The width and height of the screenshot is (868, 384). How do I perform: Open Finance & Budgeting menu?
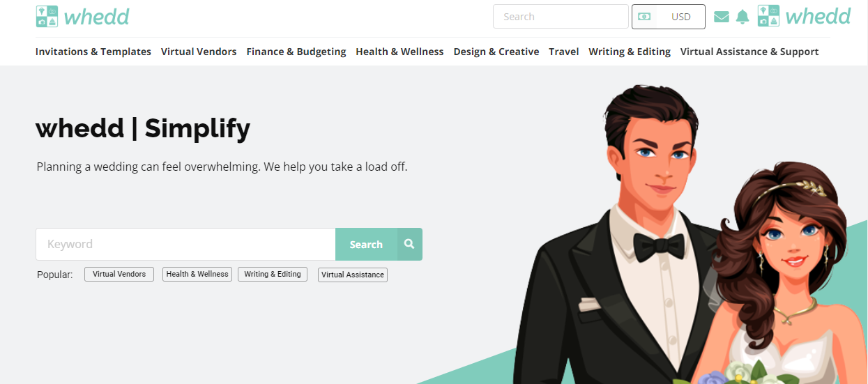[296, 52]
